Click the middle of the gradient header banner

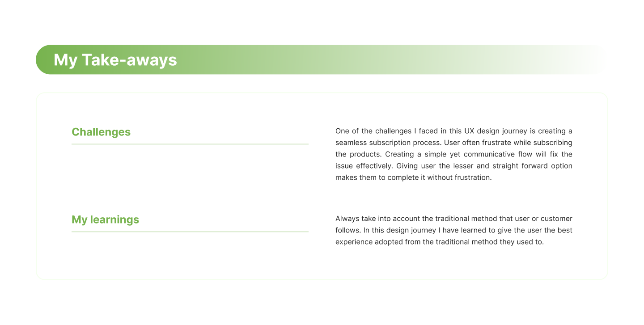click(322, 59)
